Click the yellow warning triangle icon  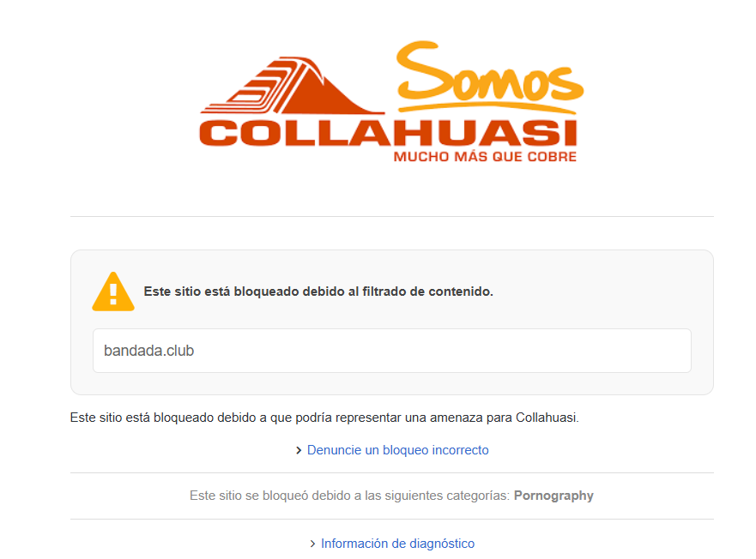click(x=113, y=292)
